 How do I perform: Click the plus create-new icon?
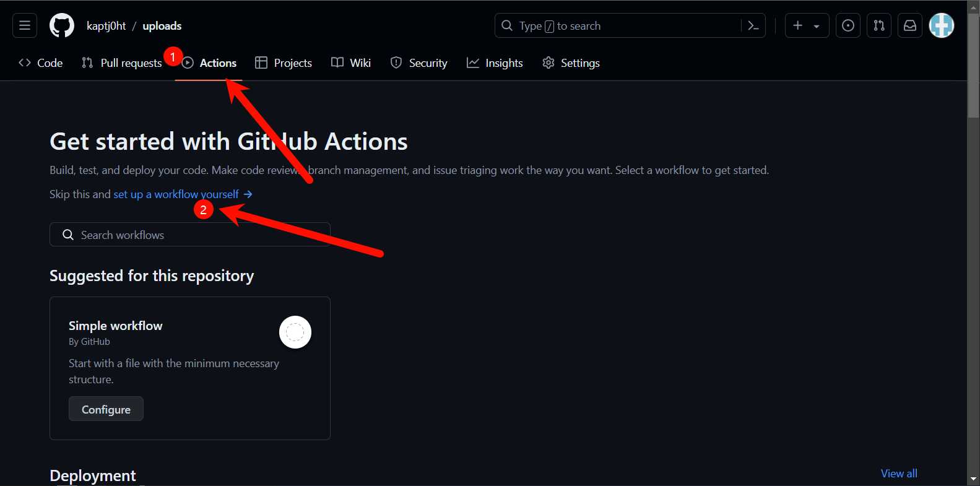798,25
